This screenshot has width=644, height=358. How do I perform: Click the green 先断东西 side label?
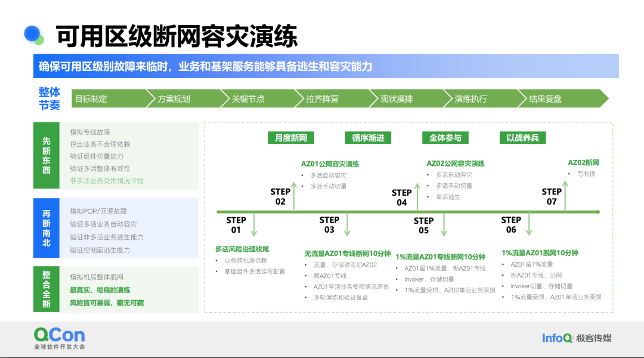coord(47,155)
